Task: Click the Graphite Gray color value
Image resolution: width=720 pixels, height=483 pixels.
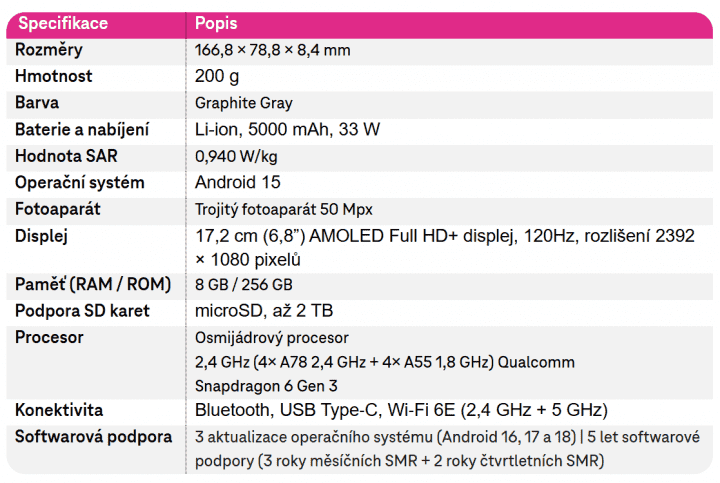Action: 245,103
